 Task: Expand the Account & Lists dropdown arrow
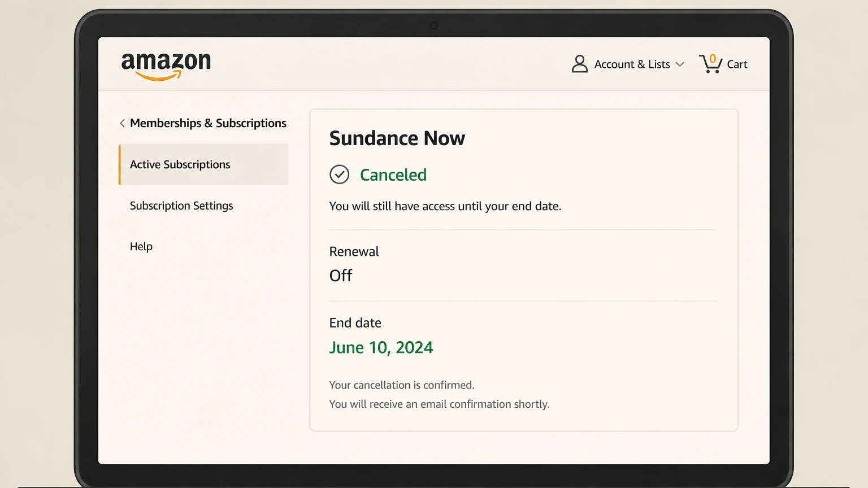(680, 64)
